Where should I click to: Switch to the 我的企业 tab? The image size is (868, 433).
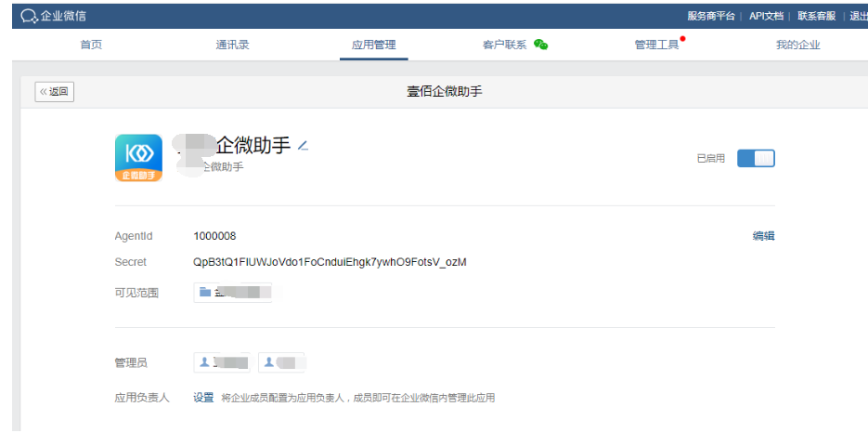[x=797, y=46]
